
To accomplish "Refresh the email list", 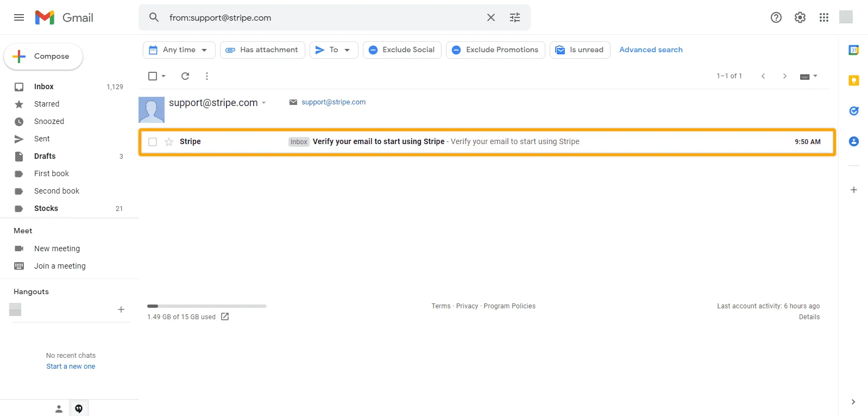I will click(185, 76).
